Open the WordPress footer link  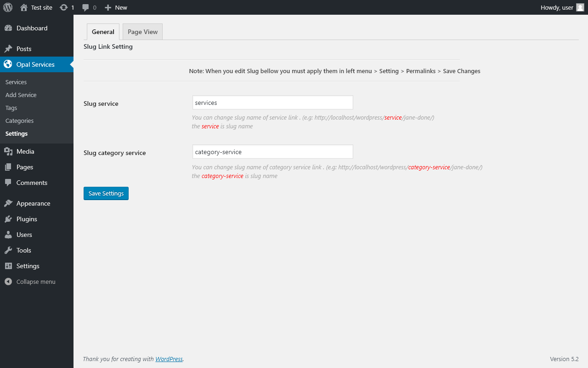(x=169, y=359)
